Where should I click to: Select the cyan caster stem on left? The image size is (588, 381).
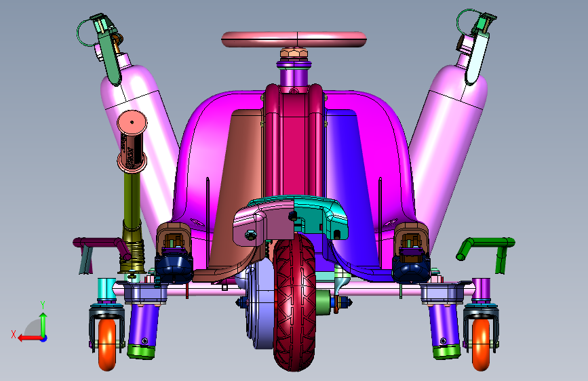point(107,289)
